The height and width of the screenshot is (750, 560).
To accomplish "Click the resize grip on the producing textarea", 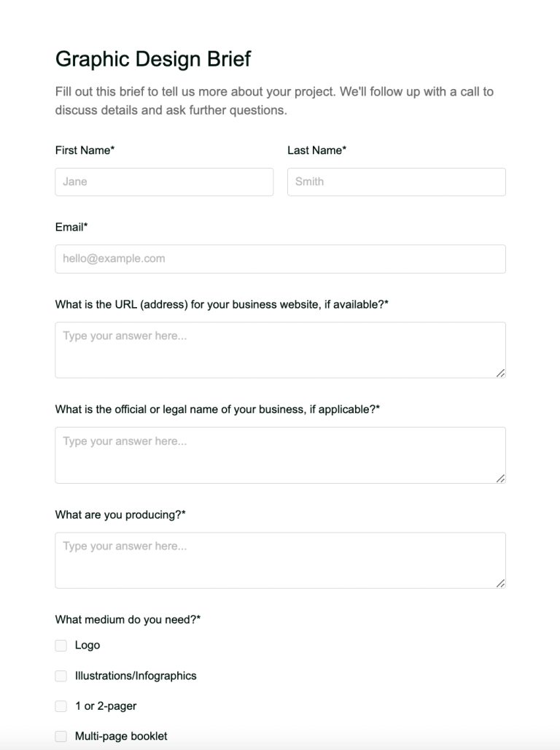I will [x=502, y=584].
